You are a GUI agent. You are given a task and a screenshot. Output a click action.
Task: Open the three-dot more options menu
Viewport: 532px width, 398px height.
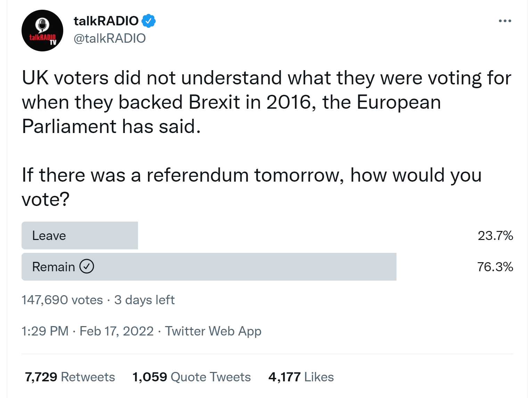point(505,21)
